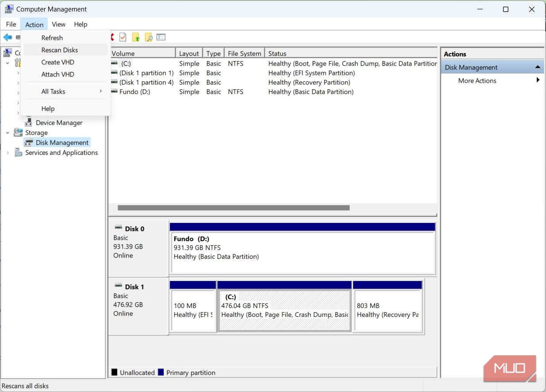Click drive icon beside Fundo (D:) volume
This screenshot has height=392, width=546.
(114, 92)
